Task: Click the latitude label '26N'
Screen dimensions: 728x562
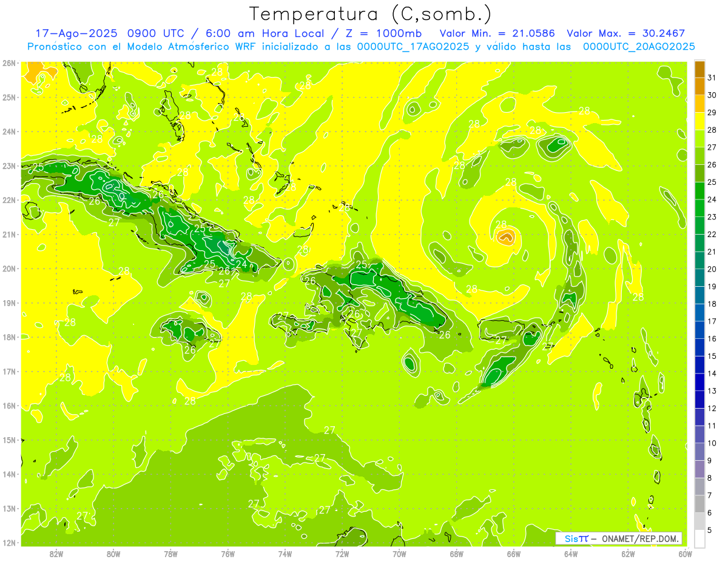Action: point(9,63)
